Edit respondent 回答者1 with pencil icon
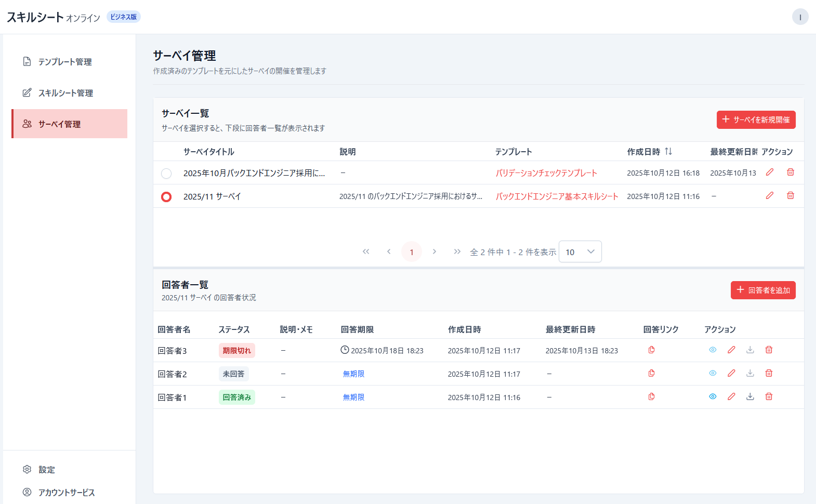Image resolution: width=816 pixels, height=504 pixels. pos(731,396)
